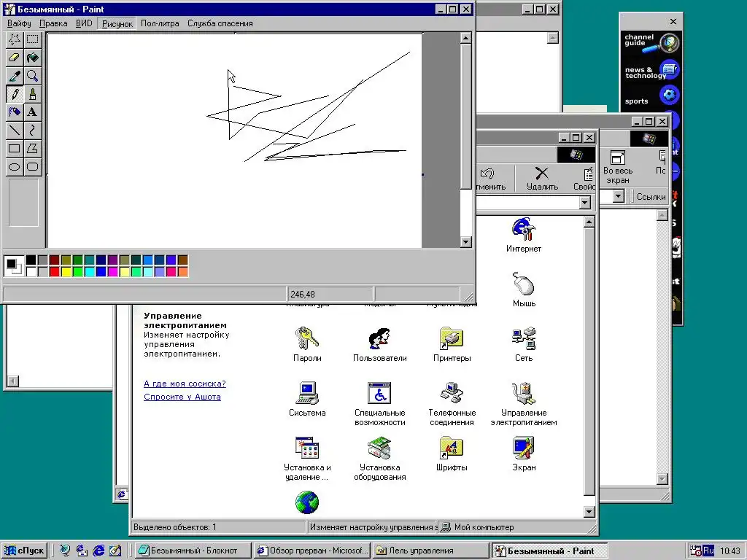This screenshot has height=560, width=747.
Task: Switch to Лель управления taskbar button
Action: coord(430,551)
